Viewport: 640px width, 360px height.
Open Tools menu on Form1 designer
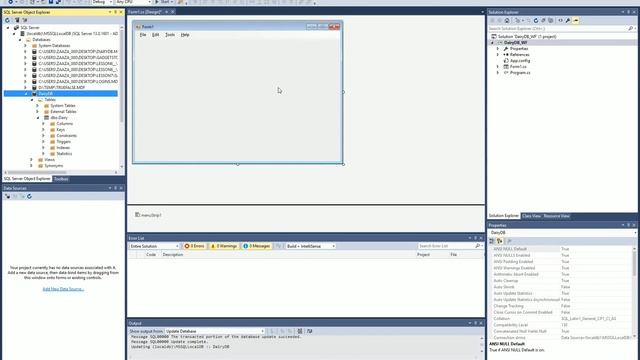tap(170, 35)
